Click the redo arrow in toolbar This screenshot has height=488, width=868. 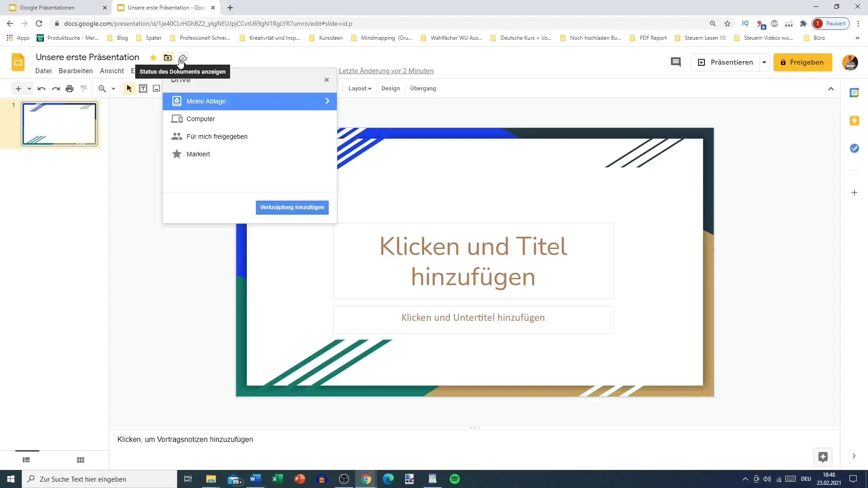tap(56, 89)
